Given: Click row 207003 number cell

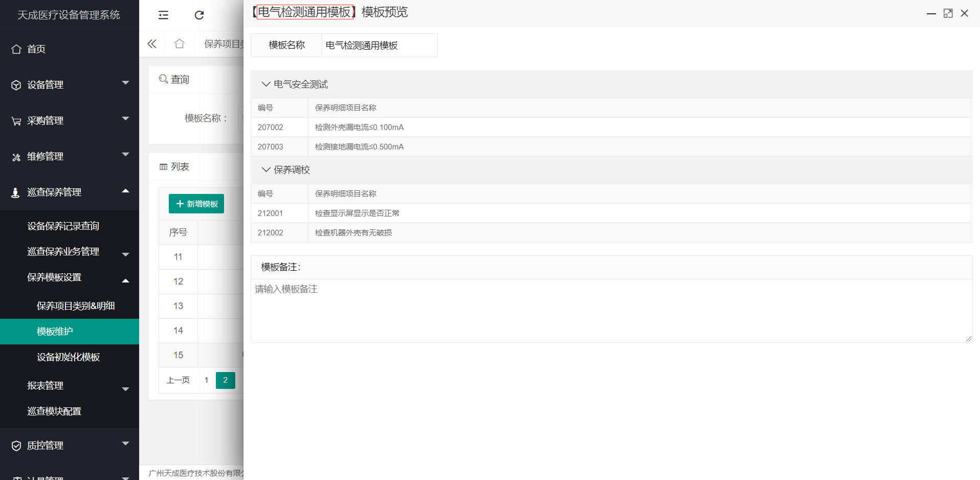Looking at the screenshot, I should point(279,146).
